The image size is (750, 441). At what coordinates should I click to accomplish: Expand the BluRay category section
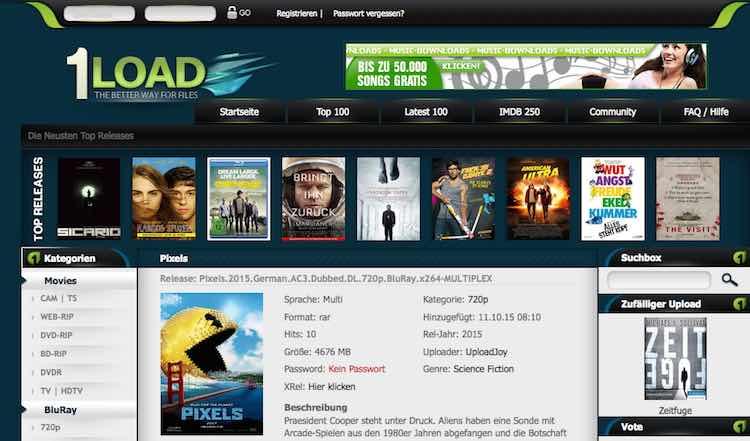60,410
